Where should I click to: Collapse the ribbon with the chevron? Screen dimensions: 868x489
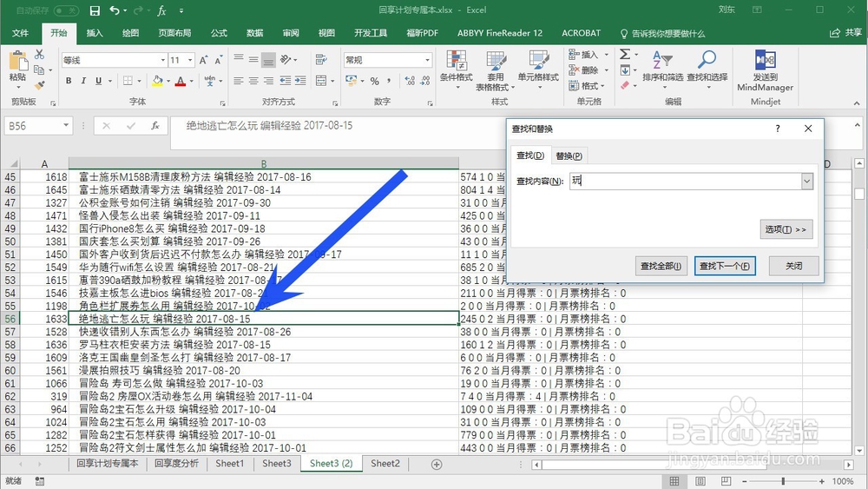[857, 103]
